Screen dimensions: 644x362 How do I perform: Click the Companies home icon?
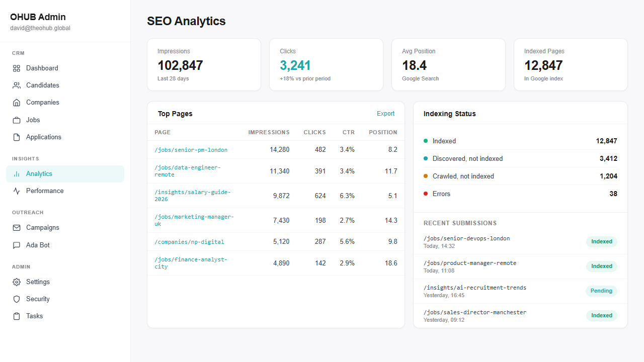click(17, 103)
